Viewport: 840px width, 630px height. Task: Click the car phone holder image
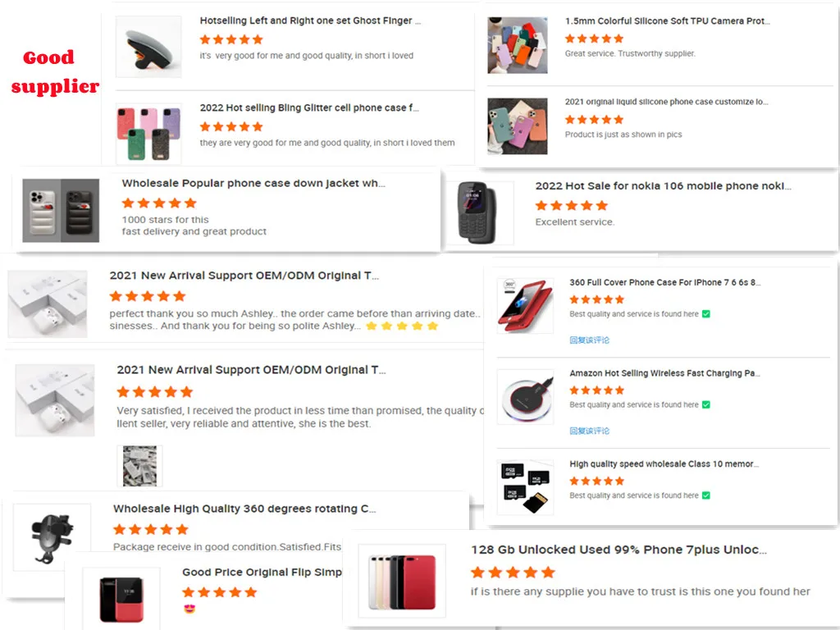(52, 536)
